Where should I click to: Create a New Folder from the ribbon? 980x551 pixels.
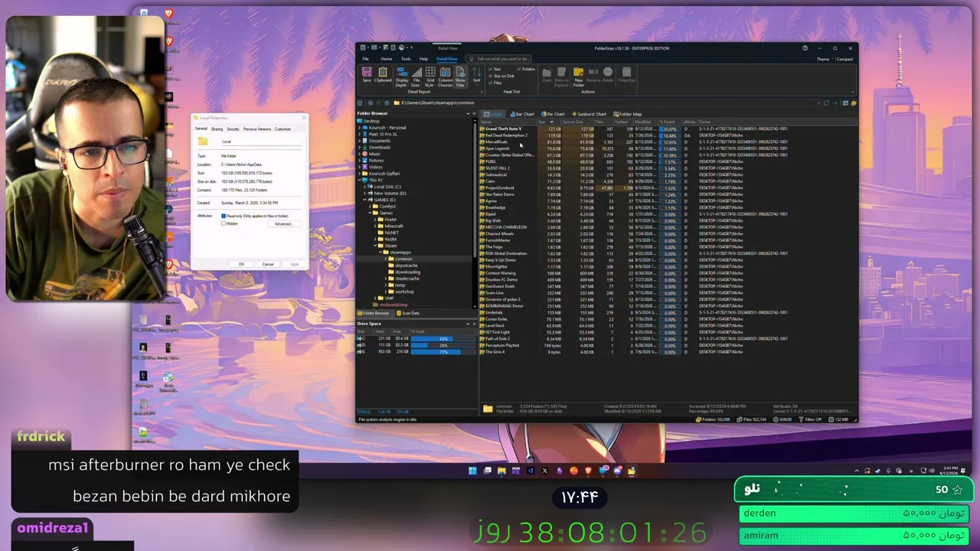coord(579,77)
